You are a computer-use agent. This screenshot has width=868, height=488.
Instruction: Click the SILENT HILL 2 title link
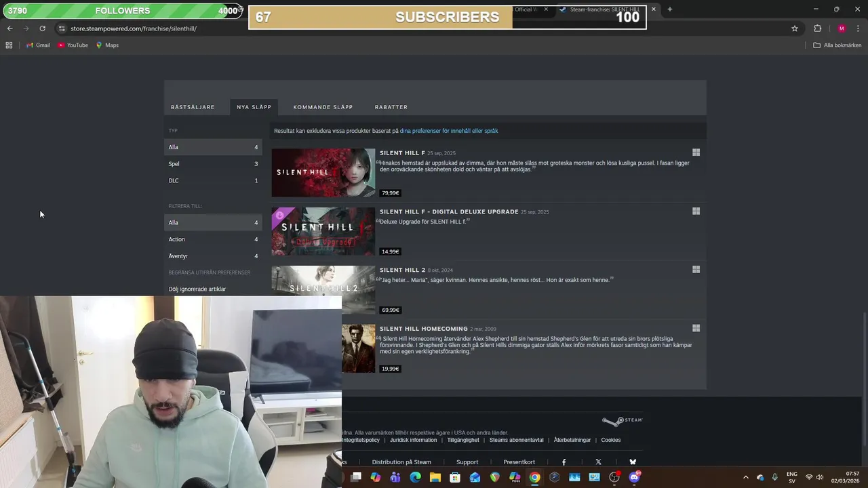pyautogui.click(x=402, y=270)
